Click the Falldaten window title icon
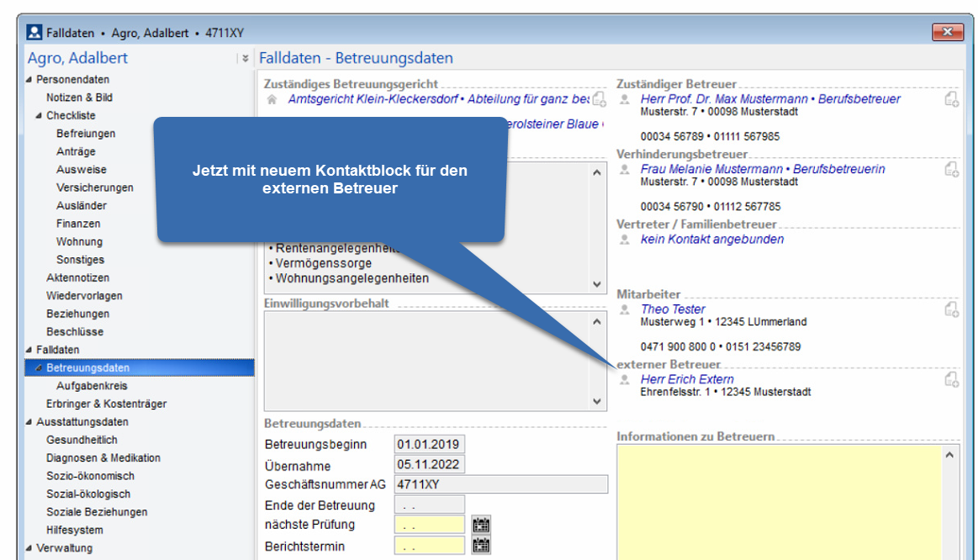This screenshot has height=560, width=978. [x=34, y=33]
